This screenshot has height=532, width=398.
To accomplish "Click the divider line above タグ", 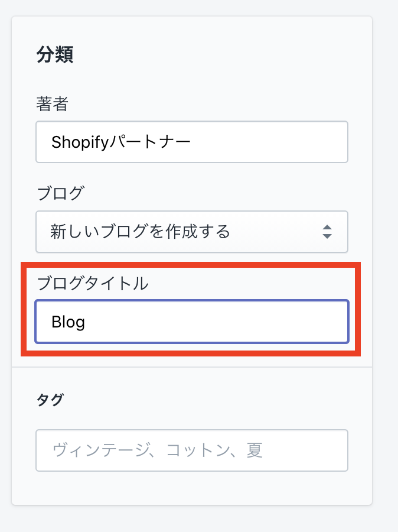I will pyautogui.click(x=191, y=367).
